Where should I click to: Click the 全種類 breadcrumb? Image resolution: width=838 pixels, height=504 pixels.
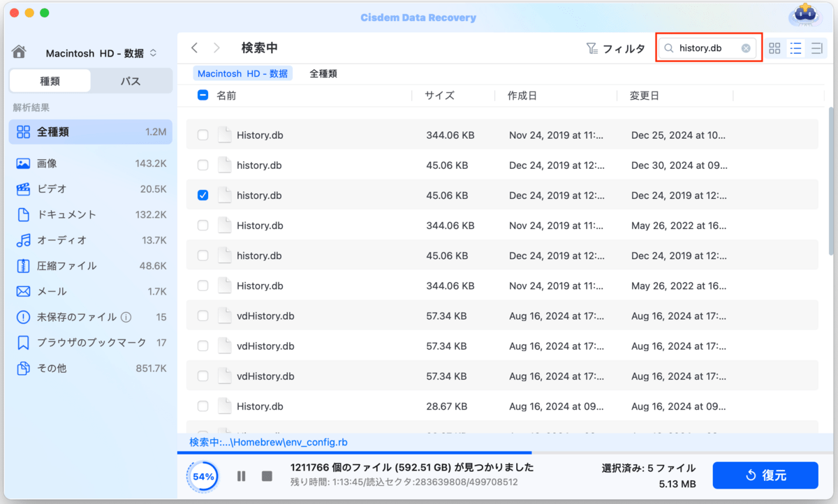(x=323, y=73)
